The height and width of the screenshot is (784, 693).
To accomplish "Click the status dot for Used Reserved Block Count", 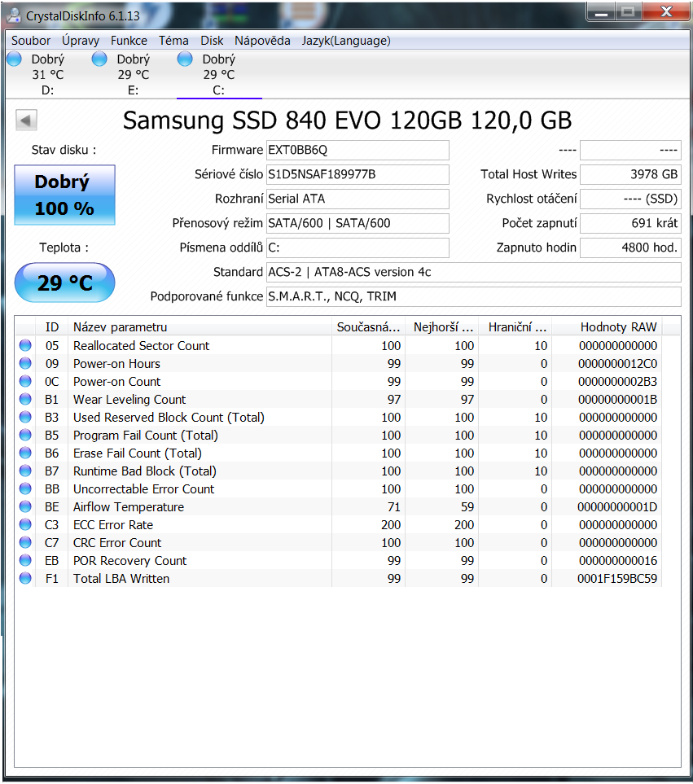I will (x=25, y=417).
